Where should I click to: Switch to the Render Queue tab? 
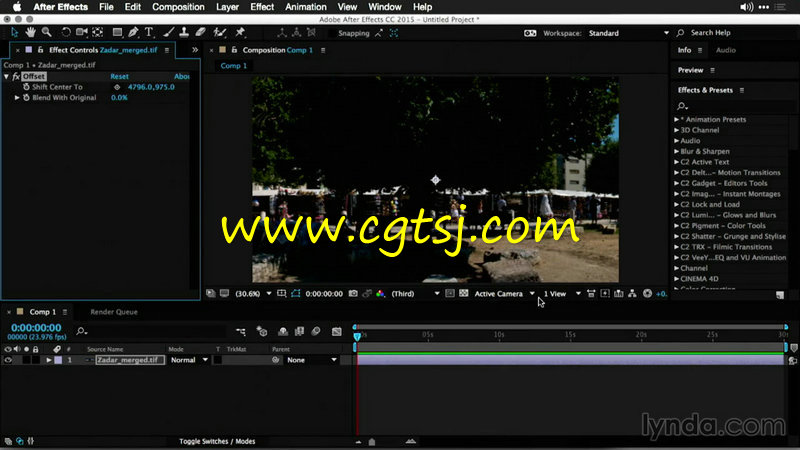click(x=114, y=312)
